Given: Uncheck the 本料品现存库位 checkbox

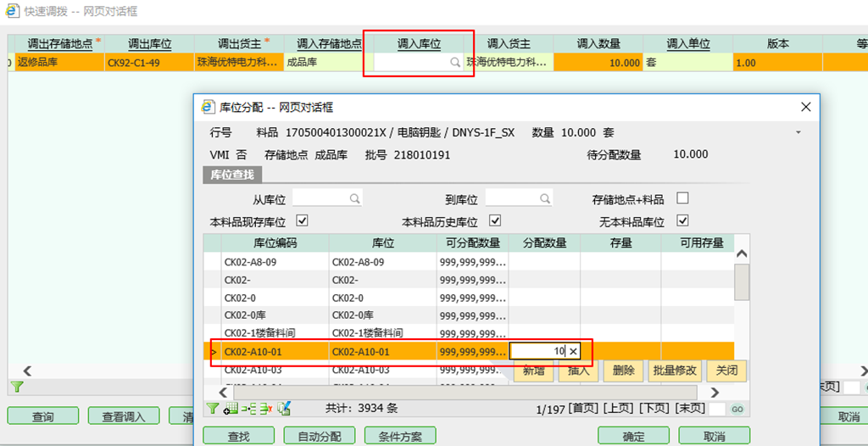Looking at the screenshot, I should [x=302, y=220].
